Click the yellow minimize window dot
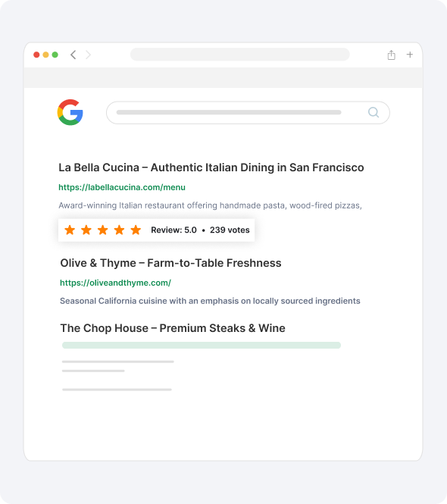The width and height of the screenshot is (447, 504). pos(45,55)
